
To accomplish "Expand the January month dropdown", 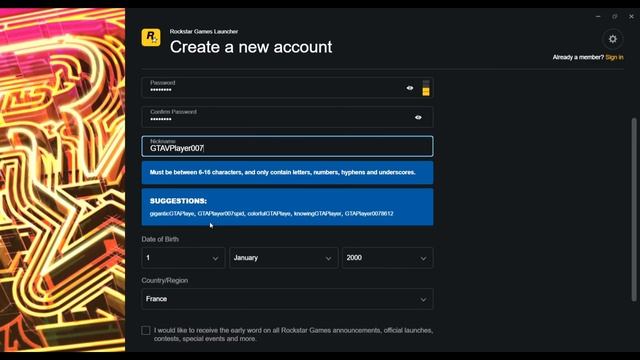I will point(284,258).
